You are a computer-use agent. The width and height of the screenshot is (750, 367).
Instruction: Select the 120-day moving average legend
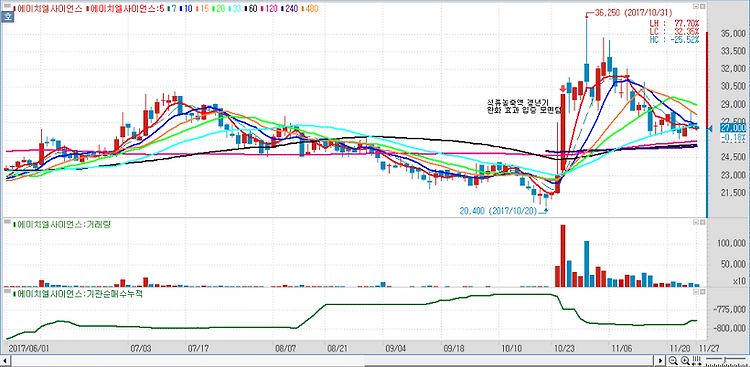click(270, 9)
